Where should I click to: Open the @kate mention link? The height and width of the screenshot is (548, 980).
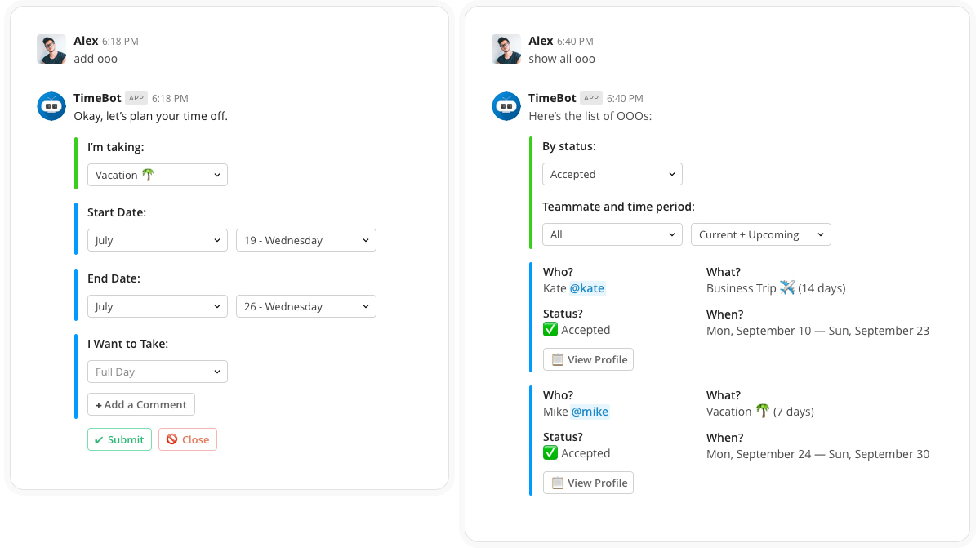(x=587, y=288)
